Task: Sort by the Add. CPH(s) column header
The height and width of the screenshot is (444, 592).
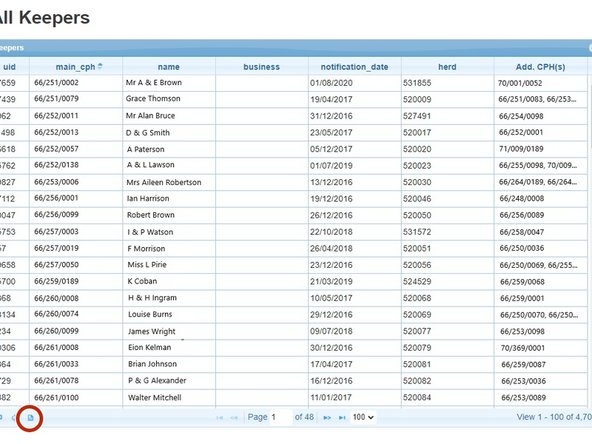Action: 540,67
